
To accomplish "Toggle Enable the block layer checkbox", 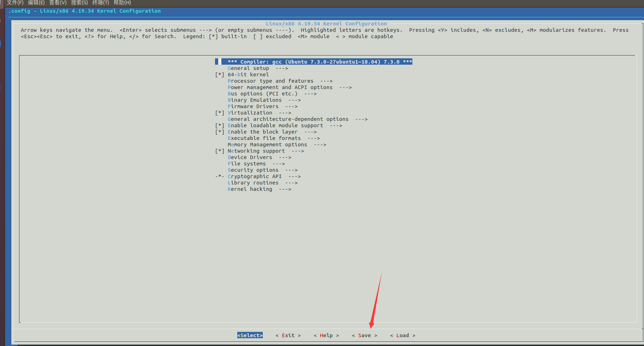I will 220,132.
